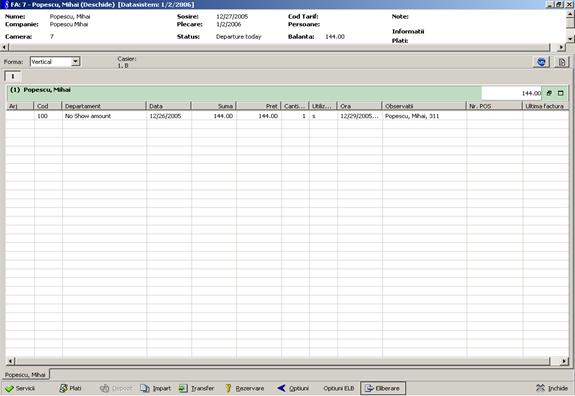The image size is (575, 396).
Task: Click the maximize window icon in green header
Action: click(x=560, y=93)
